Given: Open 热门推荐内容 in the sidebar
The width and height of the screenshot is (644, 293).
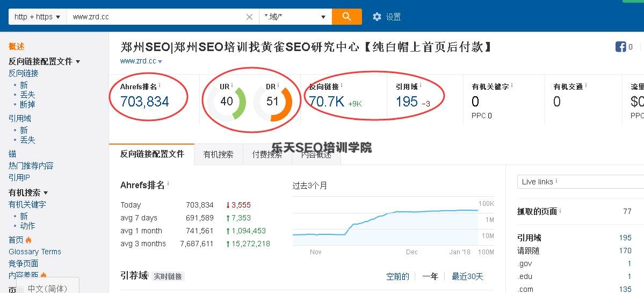Looking at the screenshot, I should click(31, 166).
